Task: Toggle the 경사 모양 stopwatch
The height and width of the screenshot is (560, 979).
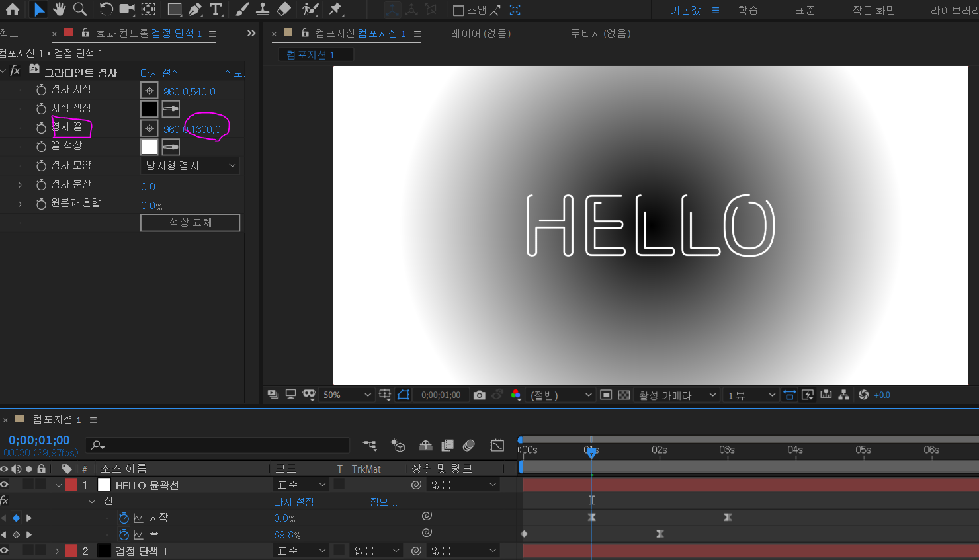Action: [x=41, y=165]
